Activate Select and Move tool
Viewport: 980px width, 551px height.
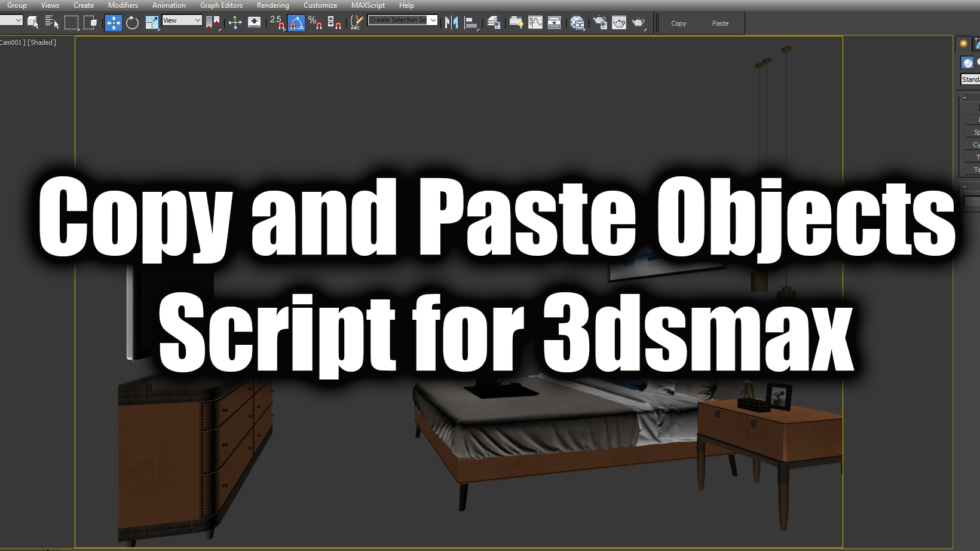[113, 23]
